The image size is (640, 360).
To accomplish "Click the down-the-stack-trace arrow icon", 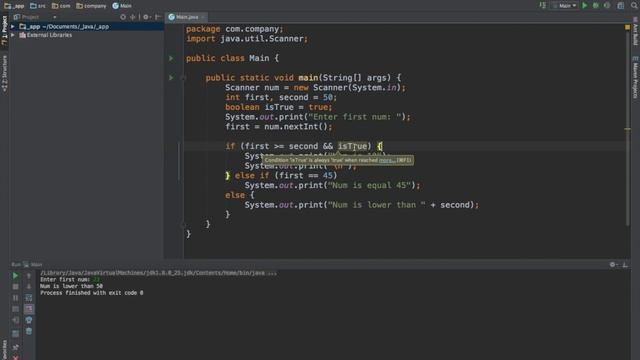I will 29,287.
